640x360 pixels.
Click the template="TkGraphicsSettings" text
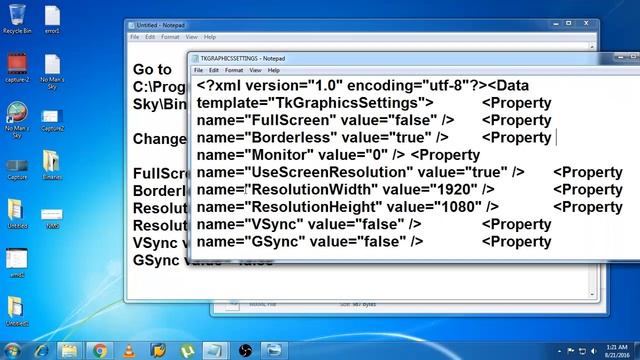pyautogui.click(x=315, y=103)
